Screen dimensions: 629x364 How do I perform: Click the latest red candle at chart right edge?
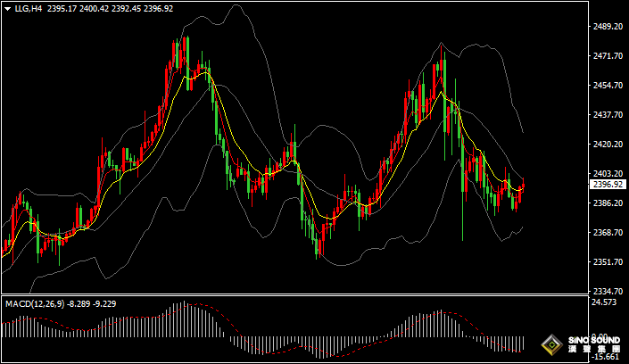coord(523,185)
